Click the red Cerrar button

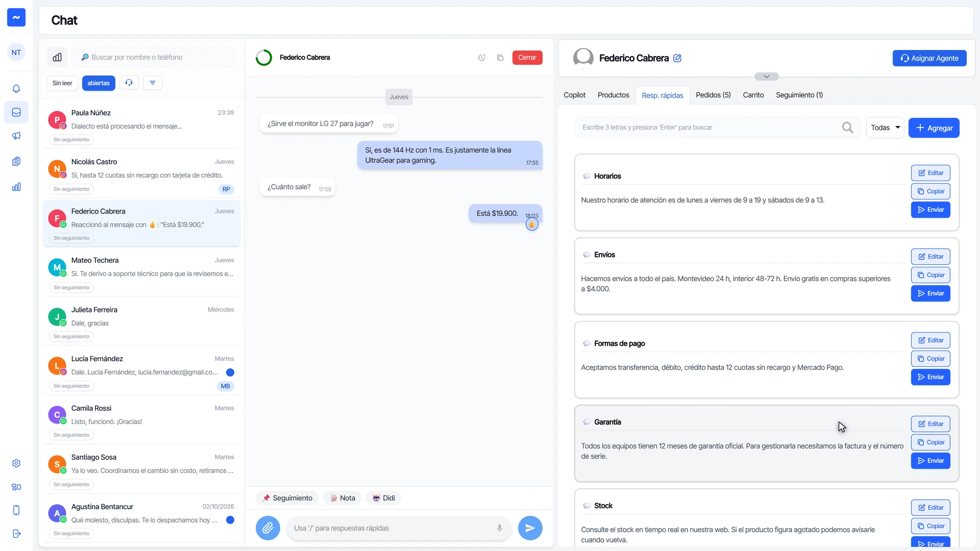527,58
